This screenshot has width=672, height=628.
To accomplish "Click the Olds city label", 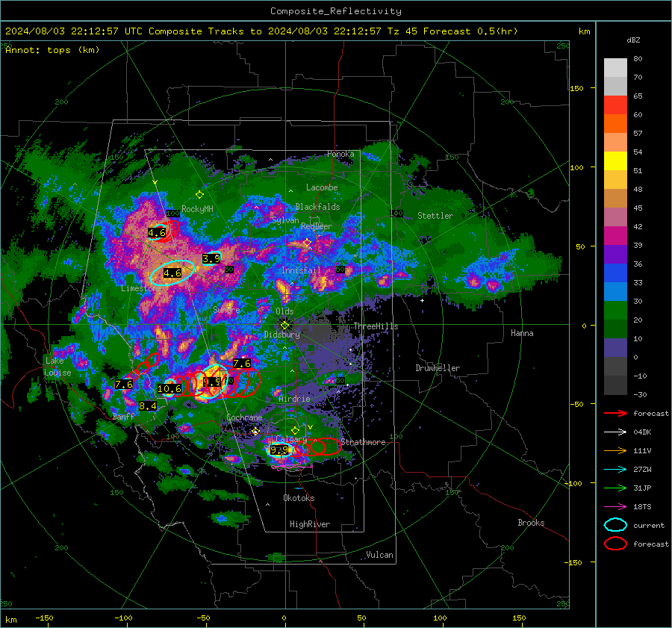I will tap(284, 311).
